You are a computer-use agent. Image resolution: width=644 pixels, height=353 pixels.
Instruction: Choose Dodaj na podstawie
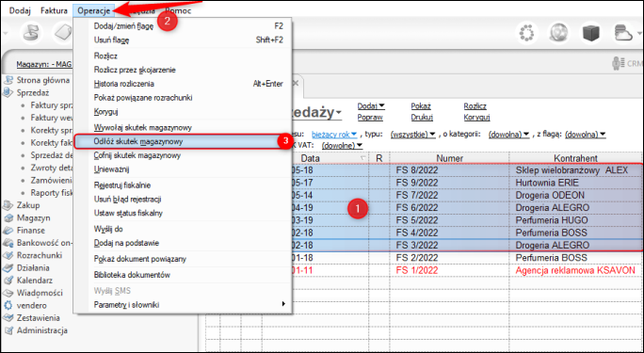183,243
